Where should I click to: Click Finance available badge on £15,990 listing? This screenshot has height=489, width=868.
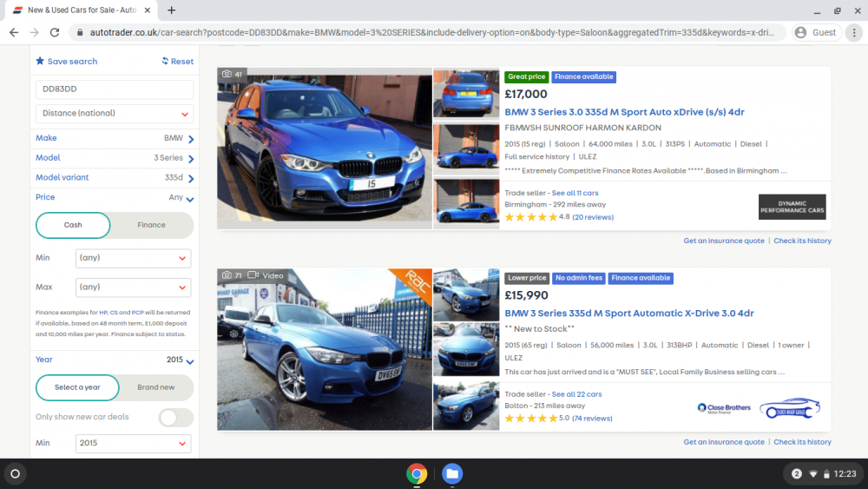[641, 278]
